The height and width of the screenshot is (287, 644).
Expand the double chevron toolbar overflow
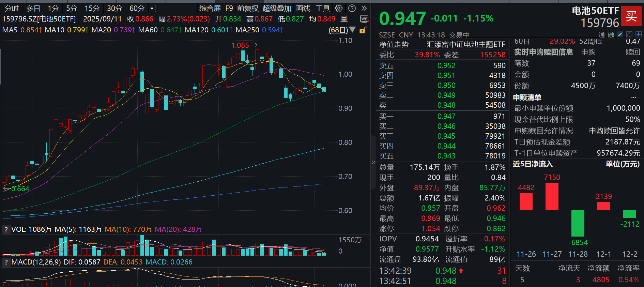coord(364,9)
